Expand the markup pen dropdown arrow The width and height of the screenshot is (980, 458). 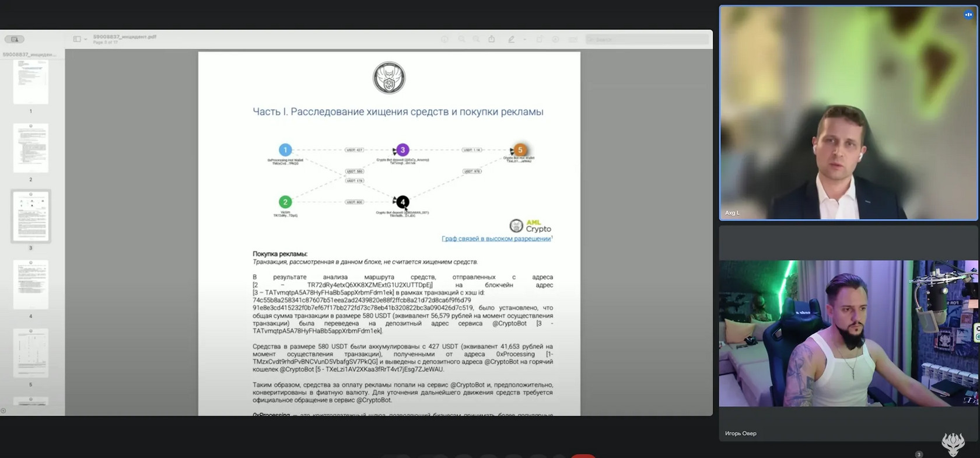coord(524,40)
